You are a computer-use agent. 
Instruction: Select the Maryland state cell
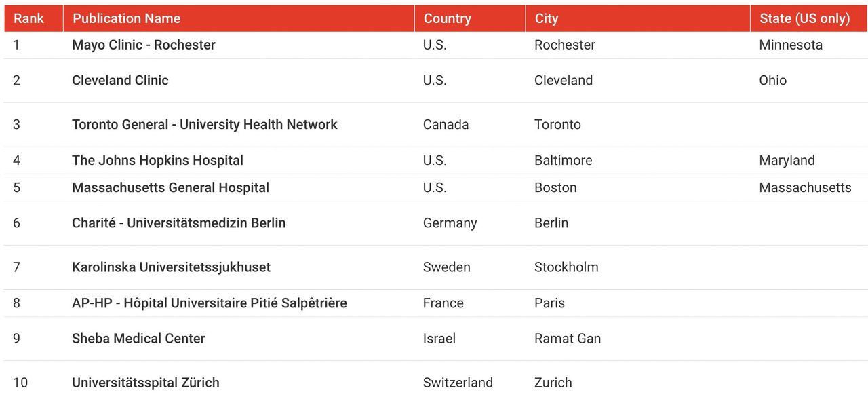point(787,160)
